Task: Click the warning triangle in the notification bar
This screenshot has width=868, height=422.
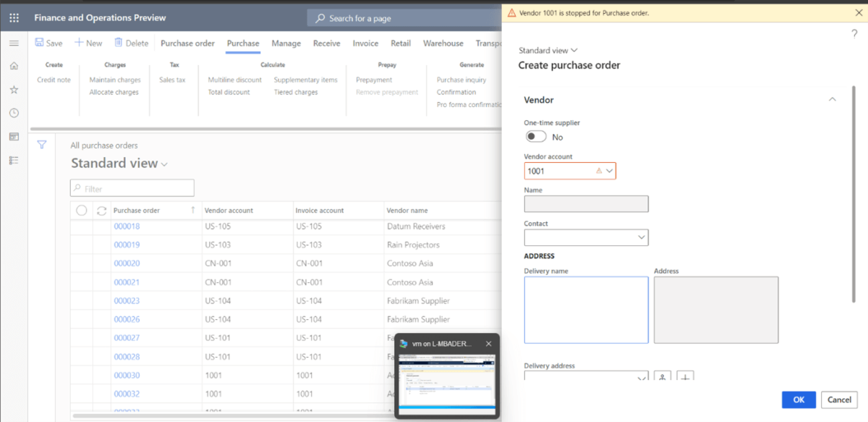Action: coord(512,12)
